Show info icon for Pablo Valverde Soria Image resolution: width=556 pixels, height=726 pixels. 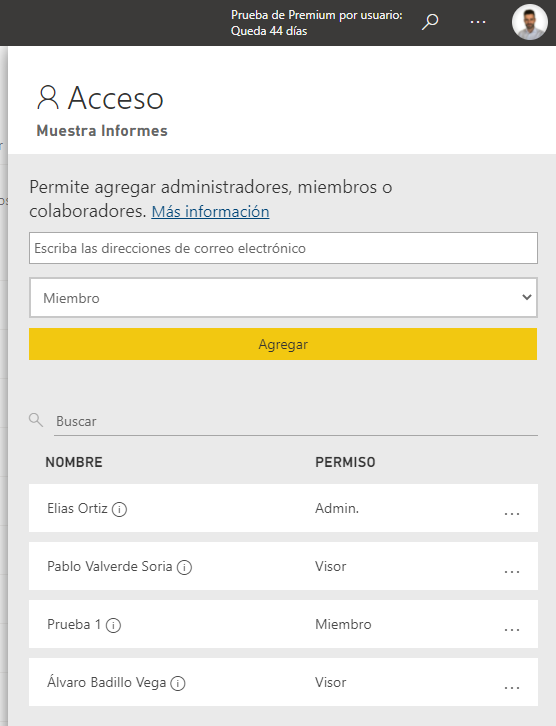(184, 567)
